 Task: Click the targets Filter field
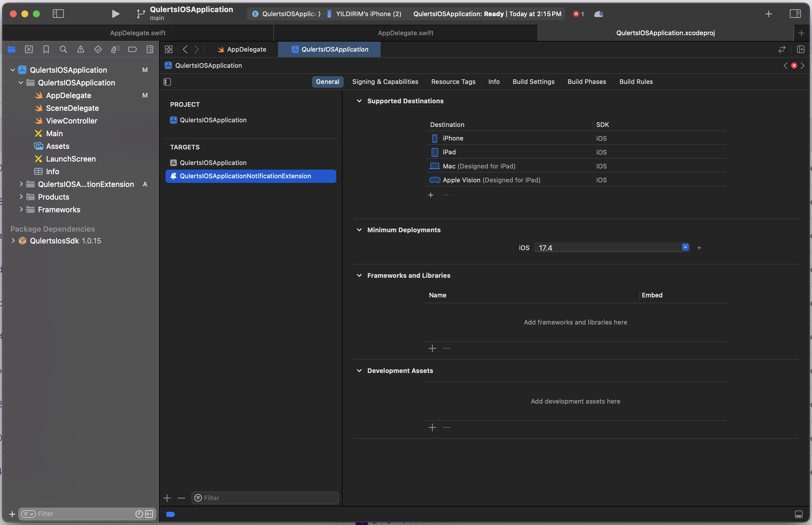[265, 498]
